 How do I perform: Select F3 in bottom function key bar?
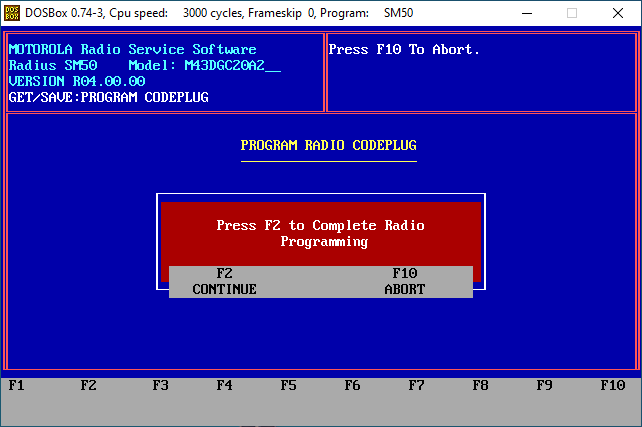160,385
